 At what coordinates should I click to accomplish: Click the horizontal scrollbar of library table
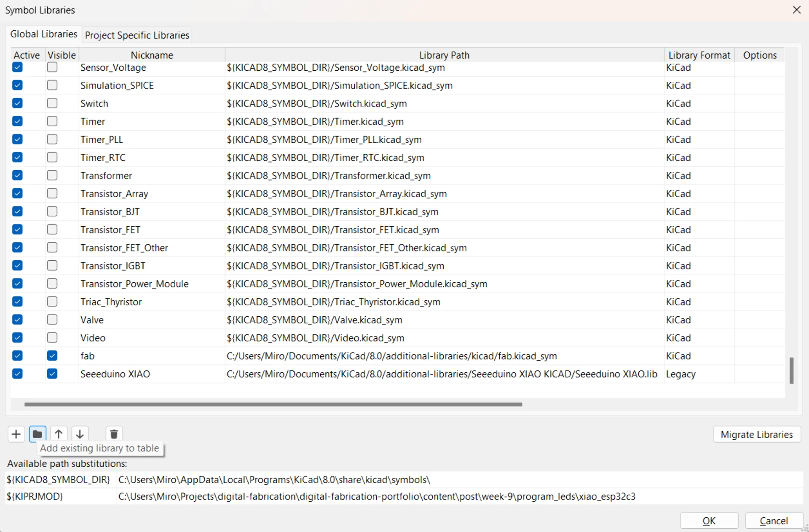click(x=273, y=404)
